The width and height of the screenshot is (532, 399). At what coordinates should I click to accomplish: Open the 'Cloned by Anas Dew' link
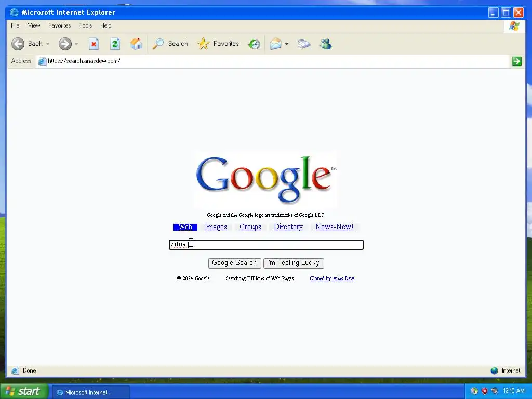coord(332,278)
